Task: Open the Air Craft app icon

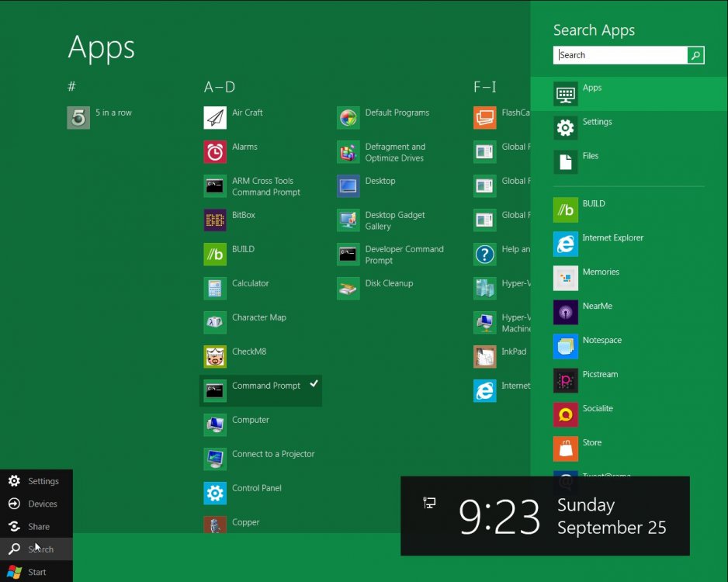Action: [x=215, y=118]
